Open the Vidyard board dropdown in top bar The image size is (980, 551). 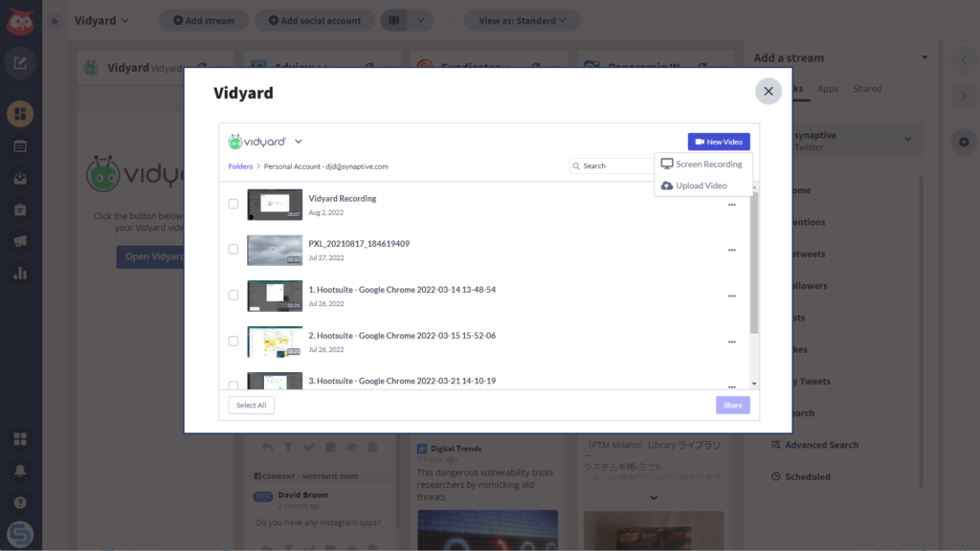coord(101,21)
